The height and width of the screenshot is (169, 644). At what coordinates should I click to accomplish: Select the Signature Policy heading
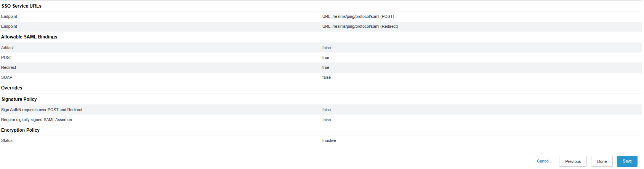(19, 99)
